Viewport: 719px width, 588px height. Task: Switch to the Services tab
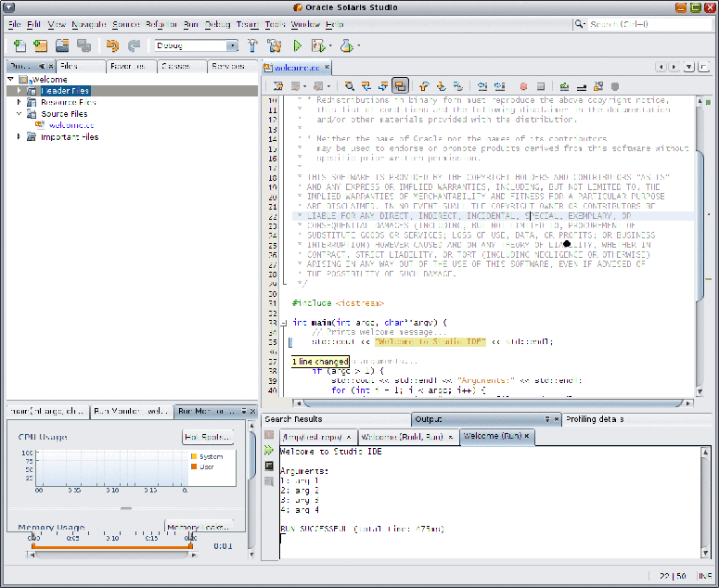coord(233,66)
